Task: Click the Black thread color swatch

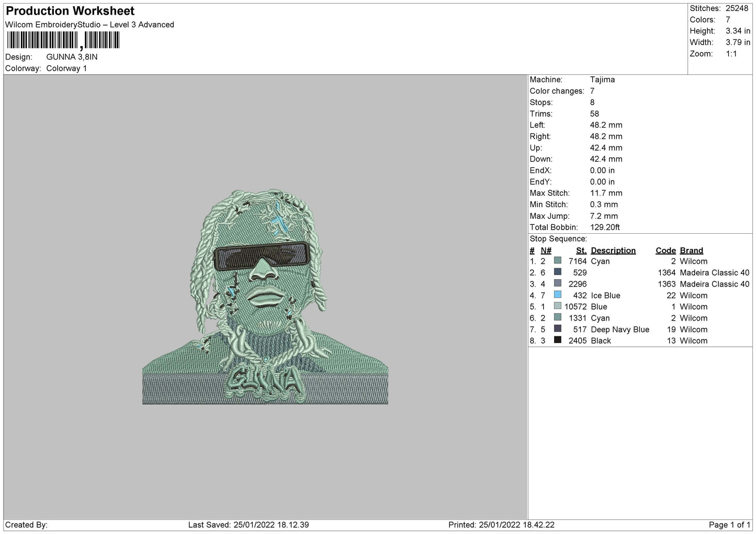Action: click(558, 340)
